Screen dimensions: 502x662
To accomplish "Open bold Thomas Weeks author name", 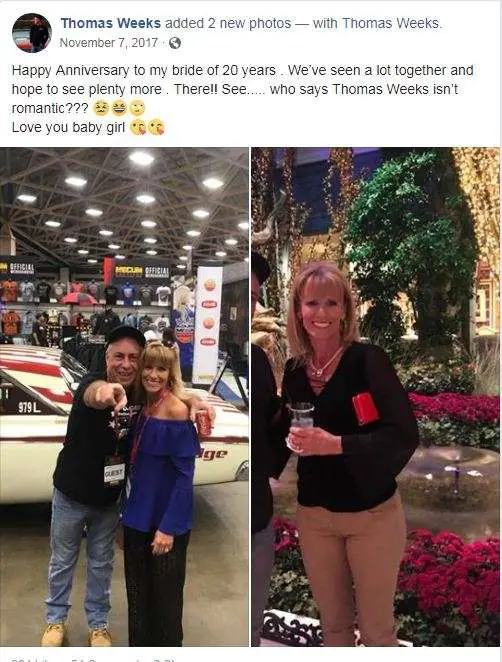I will point(111,23).
